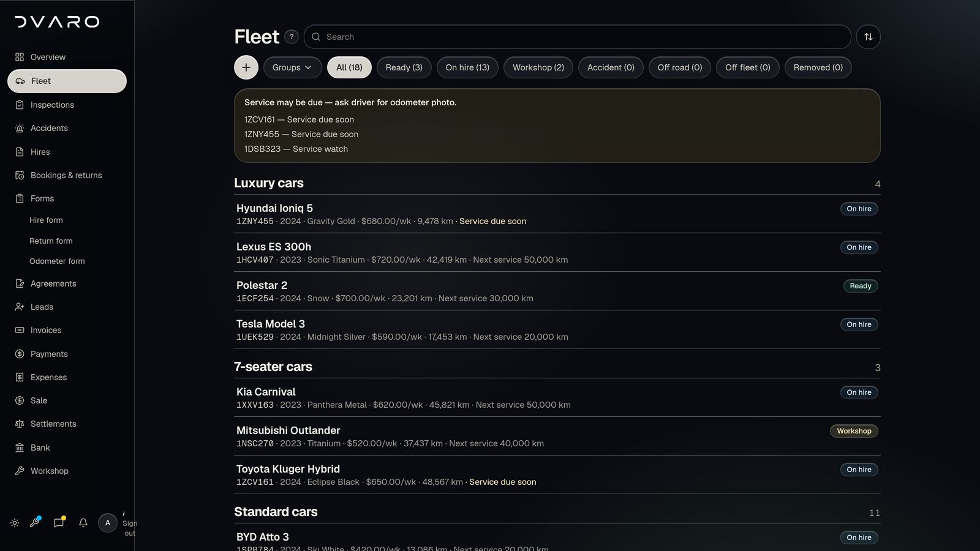Image resolution: width=980 pixels, height=551 pixels.
Task: Expand the Groups dropdown
Action: 292,67
